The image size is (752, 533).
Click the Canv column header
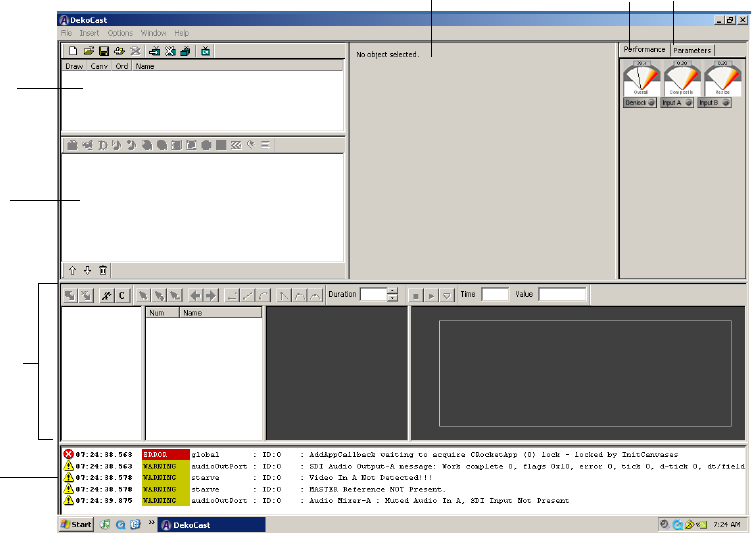click(99, 66)
